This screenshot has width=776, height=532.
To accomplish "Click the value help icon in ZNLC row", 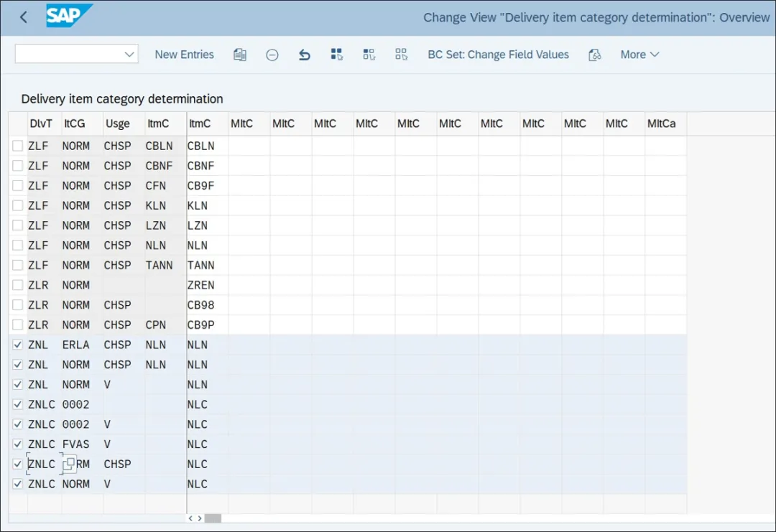I will pos(69,464).
